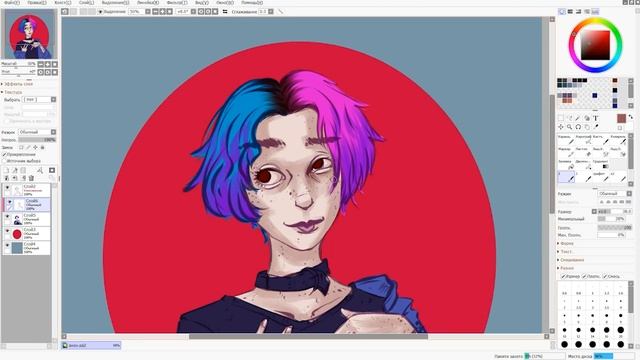The image size is (640, 360).
Task: Select the Zoom magnifier tool
Action: (x=569, y=127)
